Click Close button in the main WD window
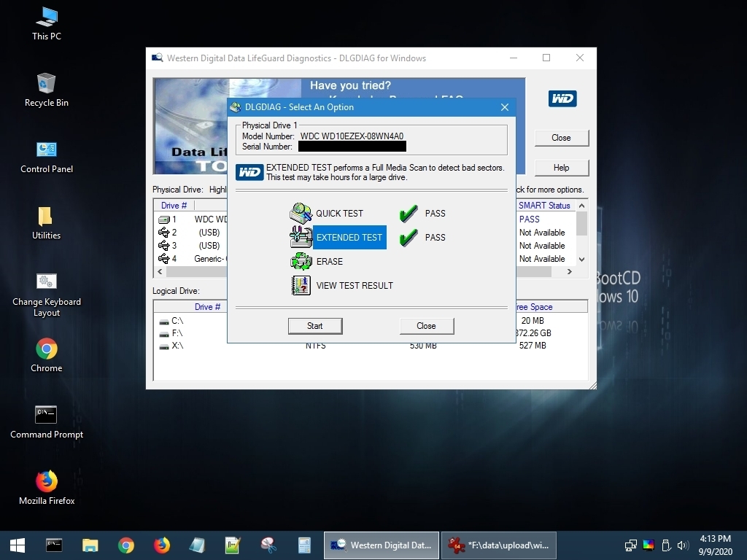The width and height of the screenshot is (747, 560). click(x=561, y=138)
